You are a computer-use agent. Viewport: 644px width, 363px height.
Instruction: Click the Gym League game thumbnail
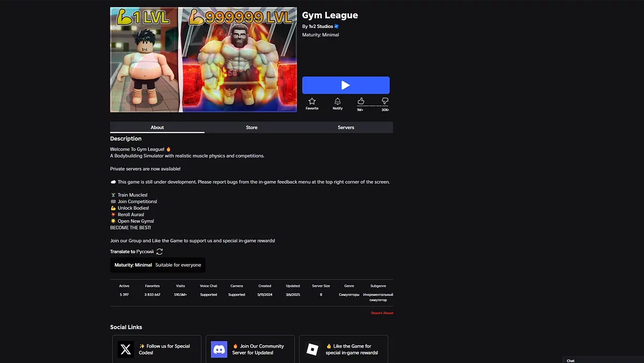point(203,60)
